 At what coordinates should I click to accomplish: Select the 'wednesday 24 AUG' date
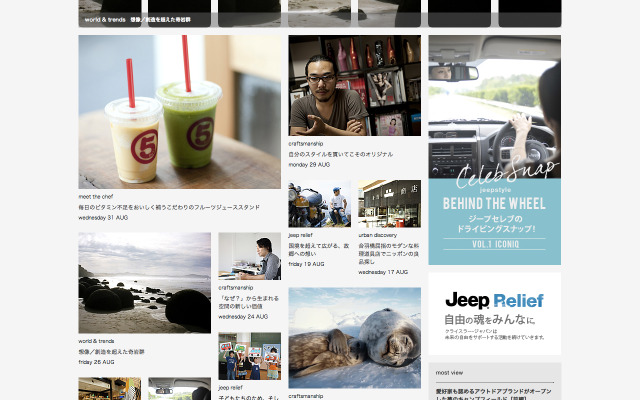(243, 317)
